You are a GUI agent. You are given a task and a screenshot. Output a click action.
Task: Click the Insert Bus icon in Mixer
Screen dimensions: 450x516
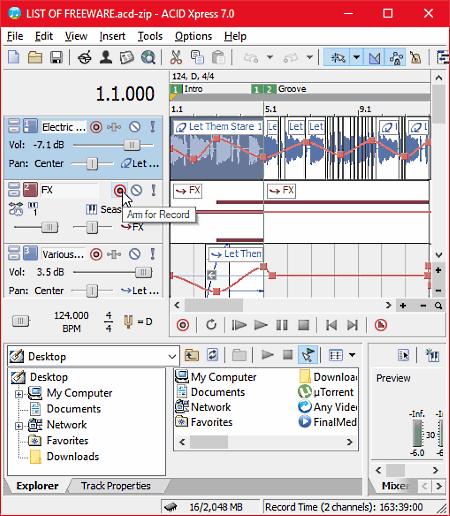coord(432,355)
